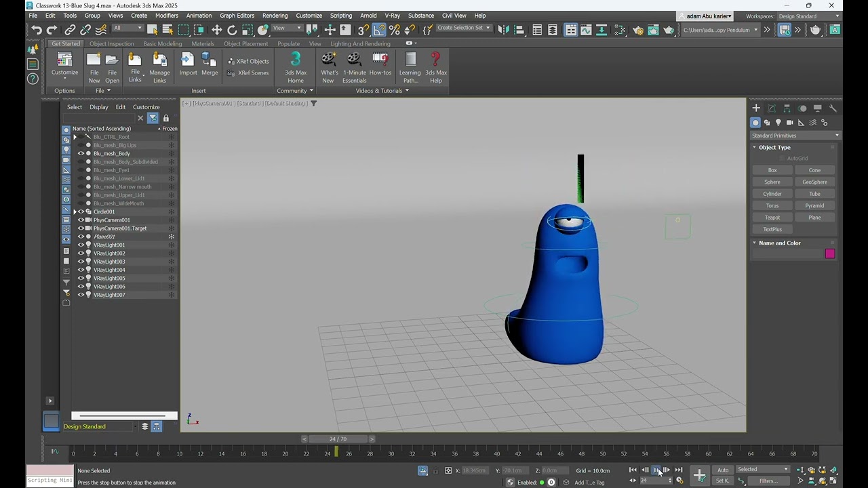Open the selection filter All dropdown
Viewport: 868px width, 488px height.
[127, 28]
